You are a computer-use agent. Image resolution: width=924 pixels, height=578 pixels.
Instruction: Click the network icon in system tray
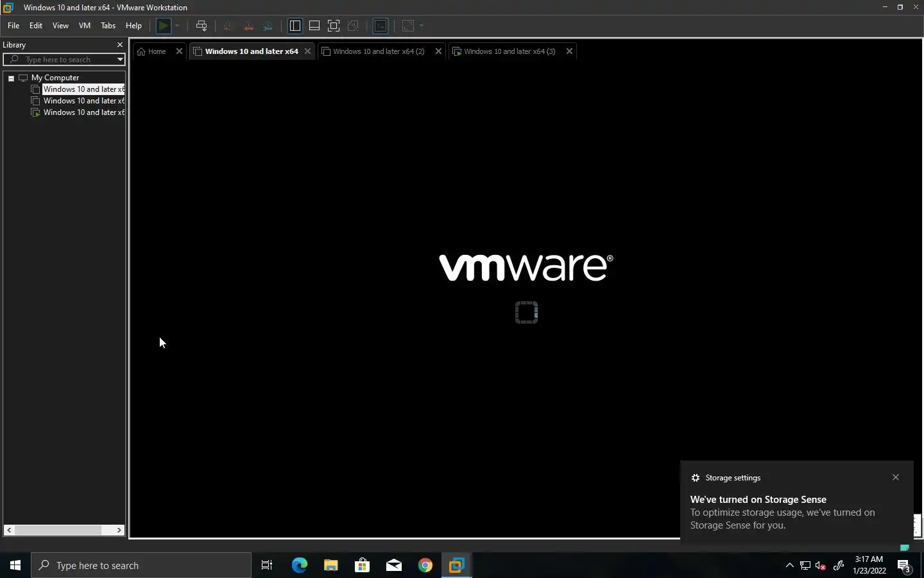[x=805, y=566]
